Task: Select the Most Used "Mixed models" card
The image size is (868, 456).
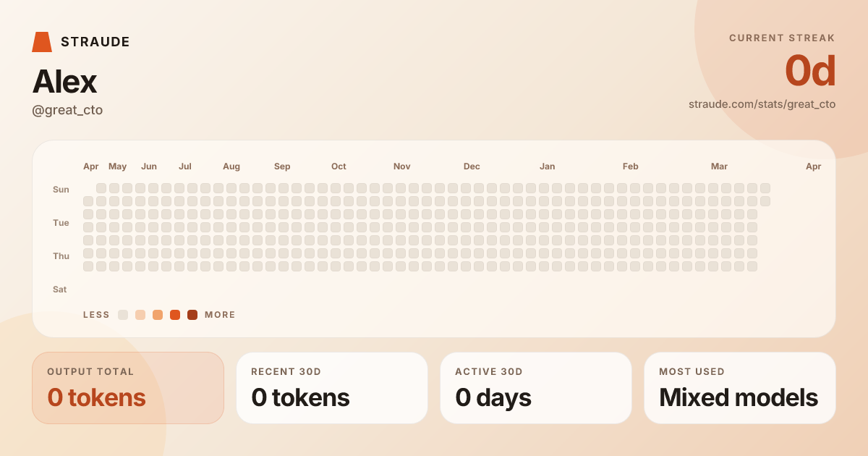Action: pos(739,387)
